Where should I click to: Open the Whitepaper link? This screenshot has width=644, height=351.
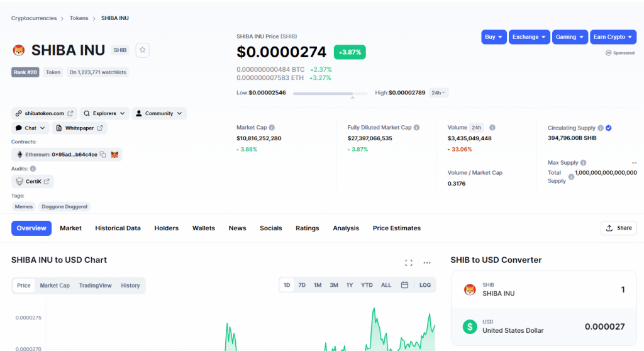pyautogui.click(x=79, y=128)
